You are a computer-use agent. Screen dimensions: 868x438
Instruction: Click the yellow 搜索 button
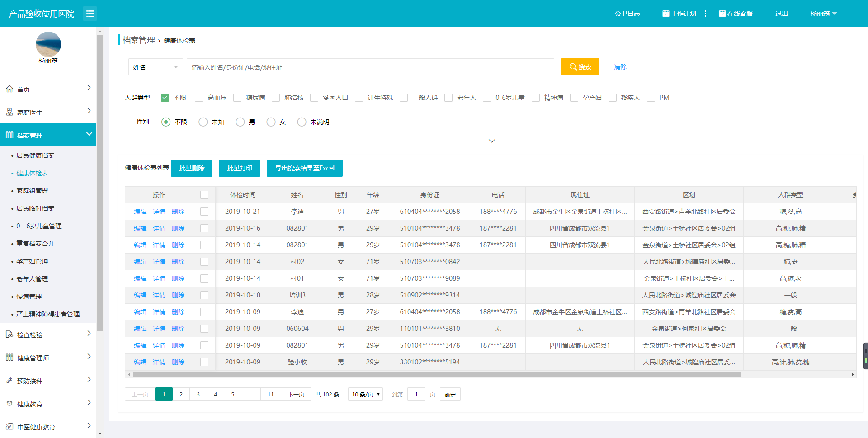tap(580, 67)
